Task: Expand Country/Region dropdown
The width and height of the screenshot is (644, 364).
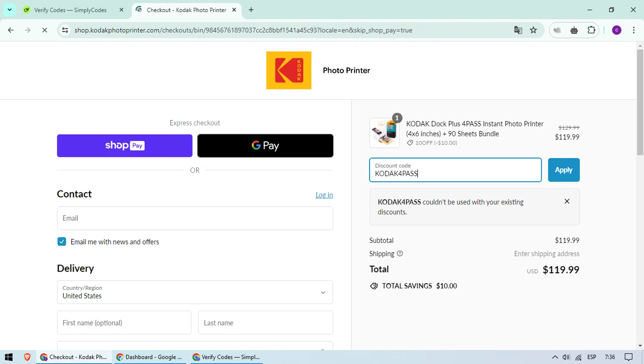Action: click(195, 292)
